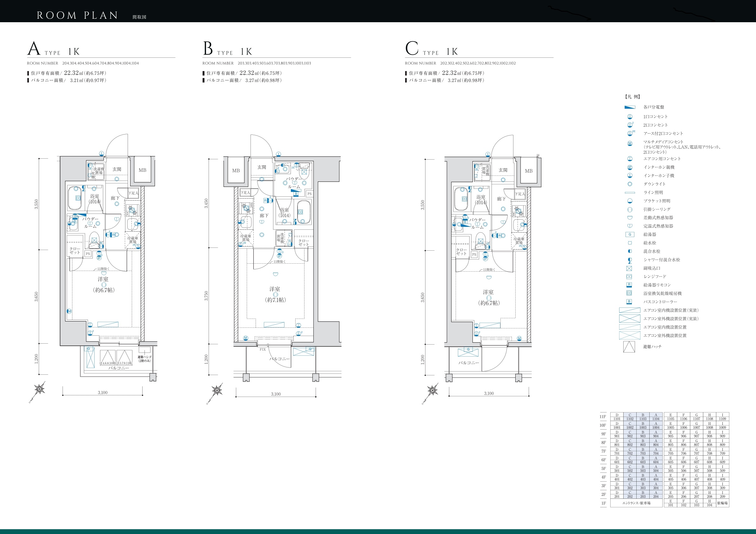The height and width of the screenshot is (534, 756).
Task: Select cell 602 in floor table
Action: point(630,462)
